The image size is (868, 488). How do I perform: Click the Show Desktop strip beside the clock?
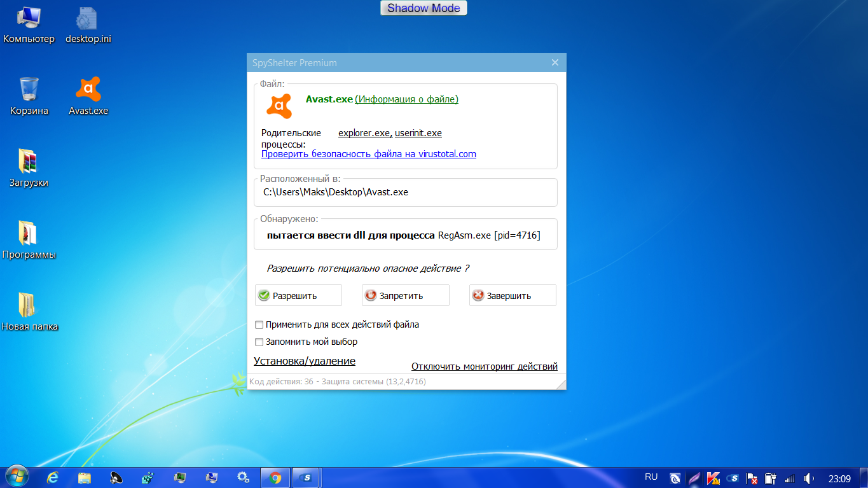(x=864, y=477)
